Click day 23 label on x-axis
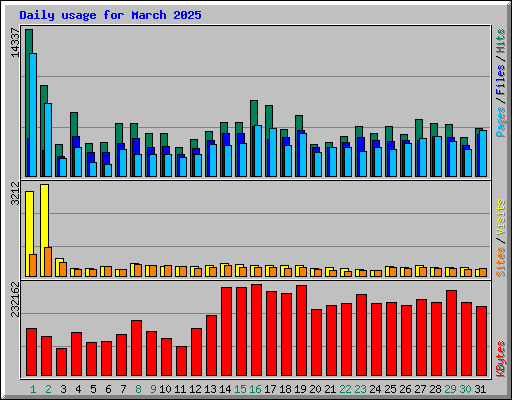The width and height of the screenshot is (512, 400). pos(360,389)
